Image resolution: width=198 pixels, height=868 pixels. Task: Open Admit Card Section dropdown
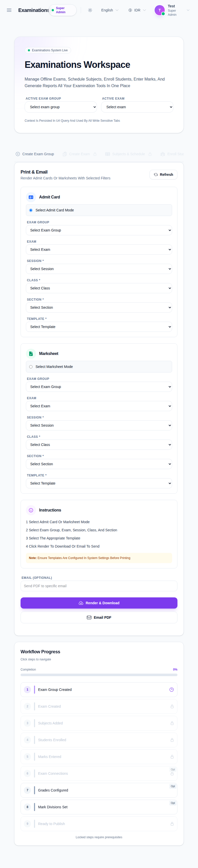coord(99,308)
